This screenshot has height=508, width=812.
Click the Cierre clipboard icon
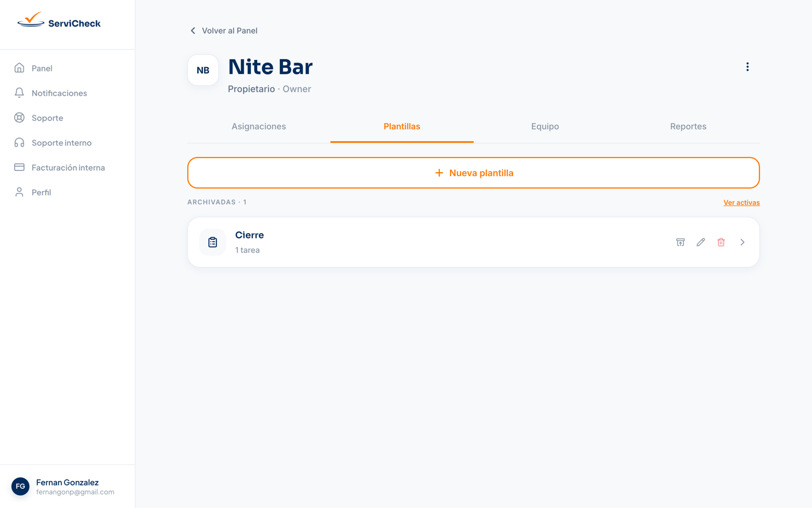pos(213,242)
